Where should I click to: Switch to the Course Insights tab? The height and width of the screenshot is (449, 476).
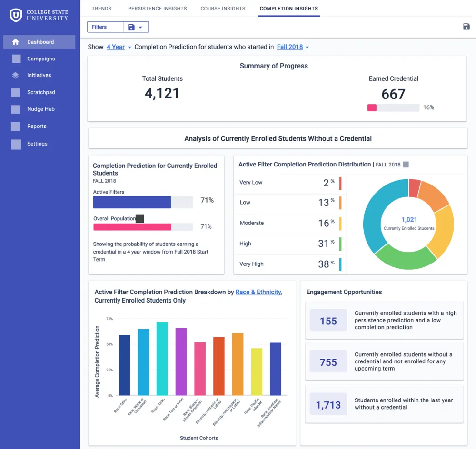click(x=223, y=9)
